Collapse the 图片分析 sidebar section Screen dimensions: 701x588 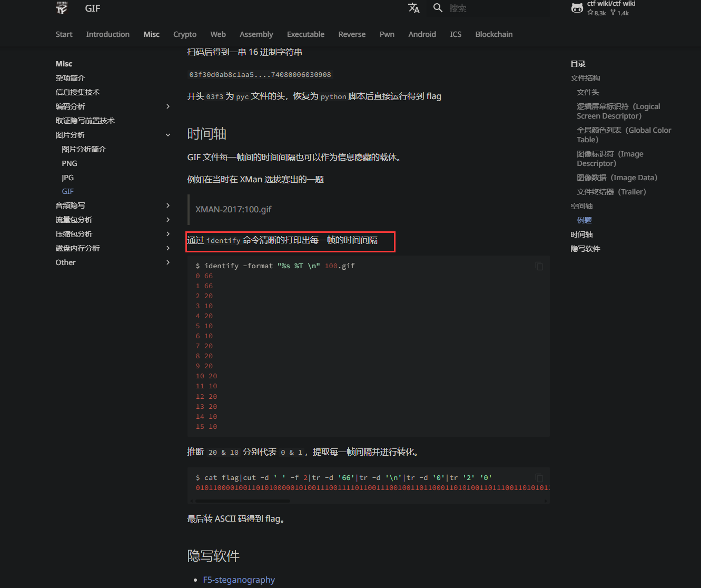click(x=168, y=135)
